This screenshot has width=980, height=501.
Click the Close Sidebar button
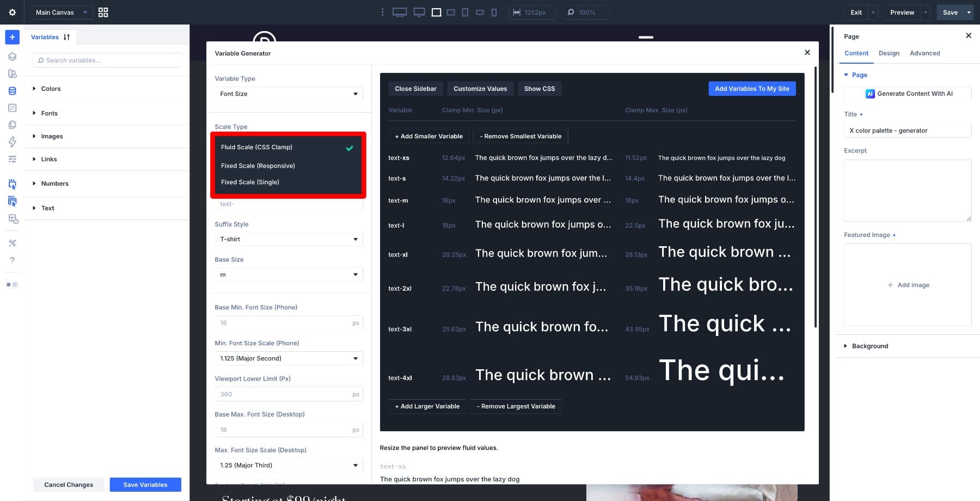coord(415,89)
